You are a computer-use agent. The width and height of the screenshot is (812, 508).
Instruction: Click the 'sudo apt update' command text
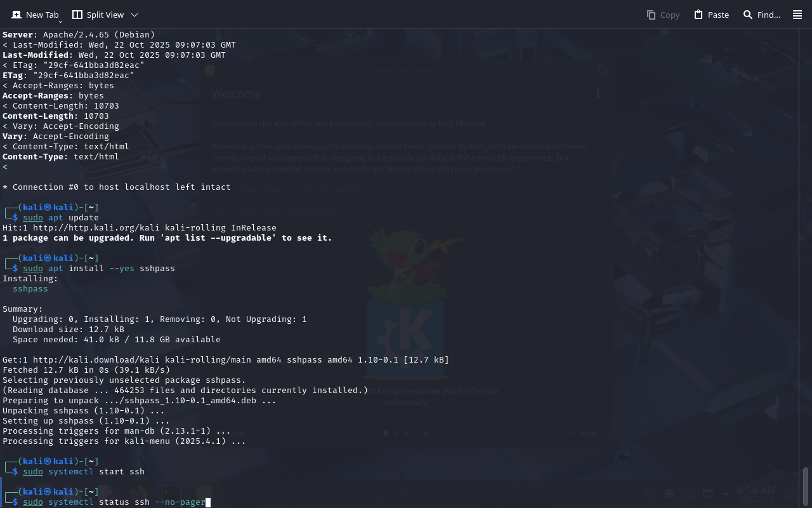[61, 218]
